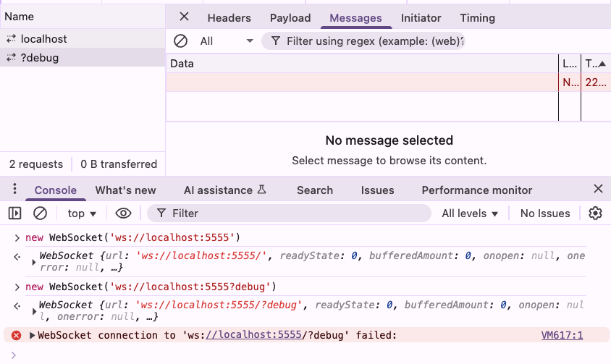Open the AI assistance drawer tab

[225, 190]
